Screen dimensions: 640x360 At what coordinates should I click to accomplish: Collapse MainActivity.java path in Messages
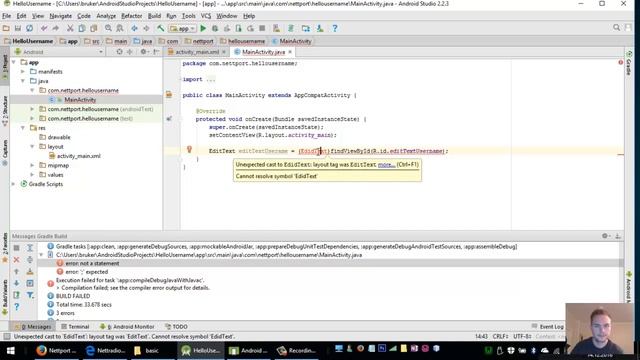(41, 255)
